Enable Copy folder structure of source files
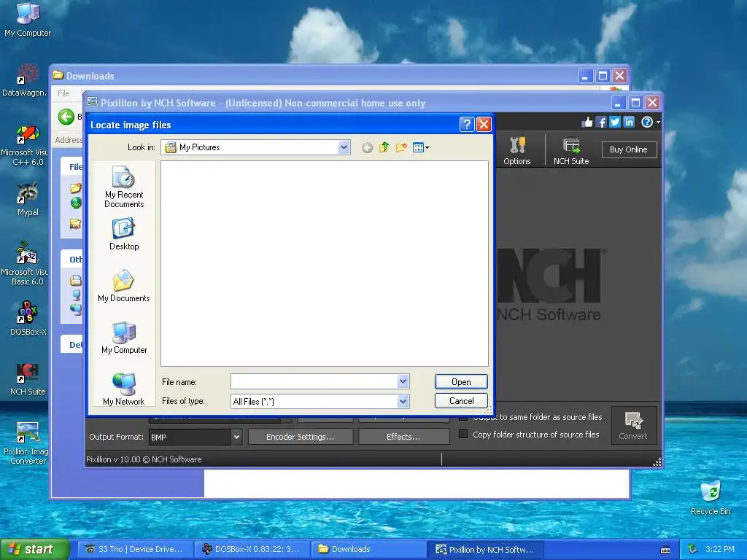This screenshot has height=560, width=747. [463, 435]
